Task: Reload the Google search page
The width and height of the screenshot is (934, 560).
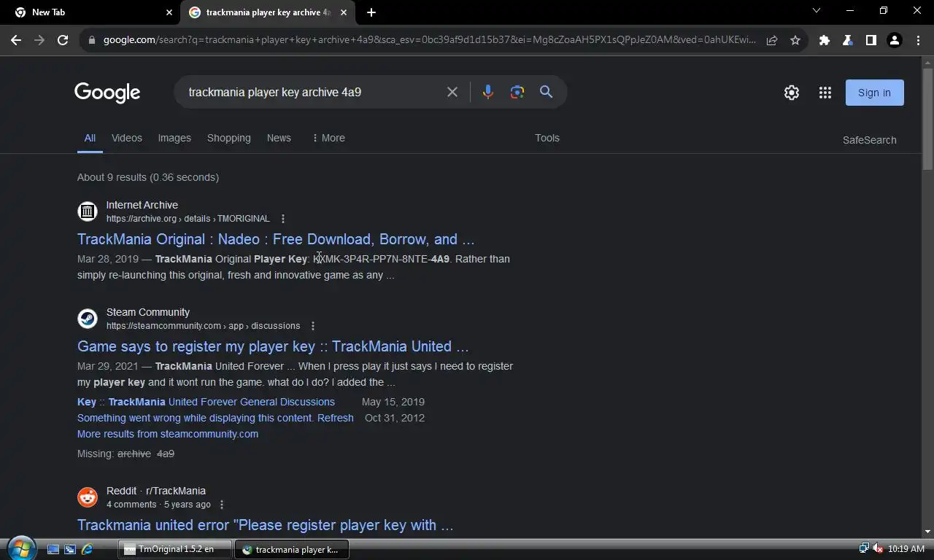Action: coord(63,40)
